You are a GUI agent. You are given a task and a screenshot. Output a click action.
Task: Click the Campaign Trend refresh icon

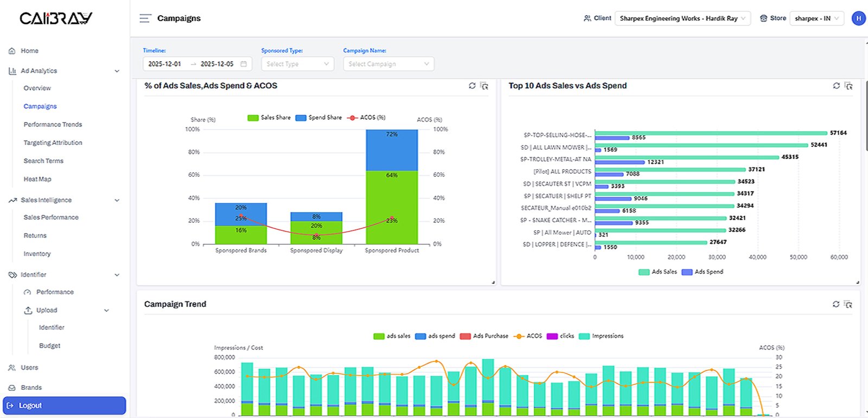coord(836,304)
